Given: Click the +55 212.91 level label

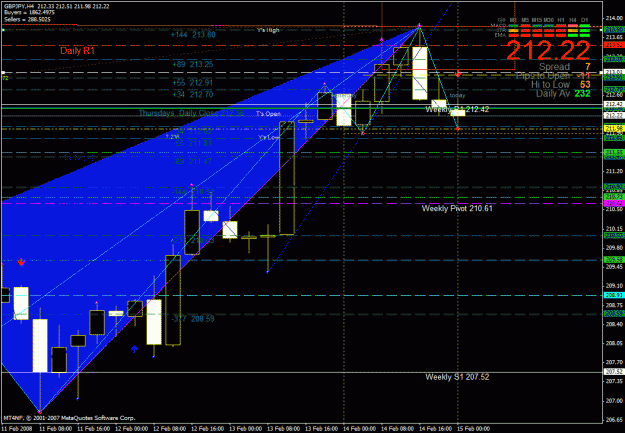Looking at the screenshot, I should tap(193, 83).
